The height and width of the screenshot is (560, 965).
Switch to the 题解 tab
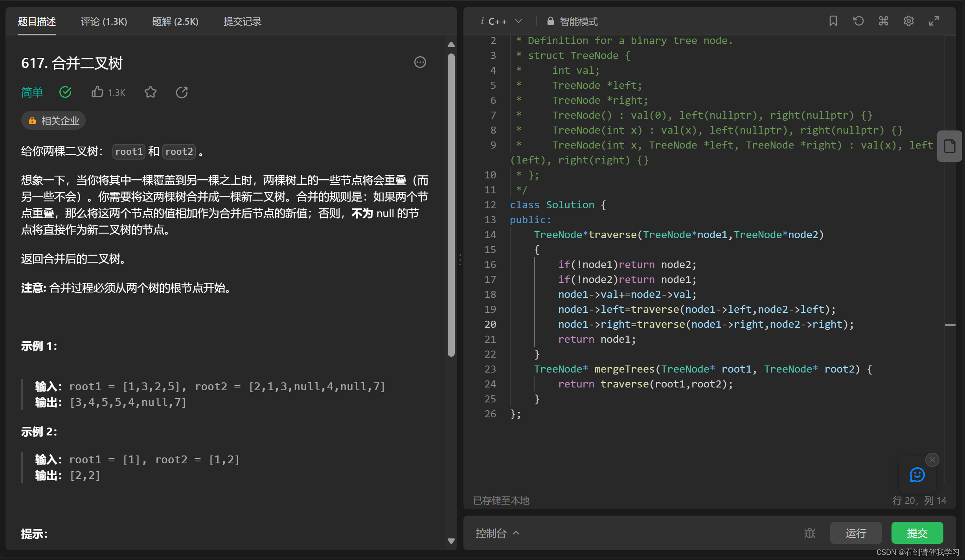(175, 22)
